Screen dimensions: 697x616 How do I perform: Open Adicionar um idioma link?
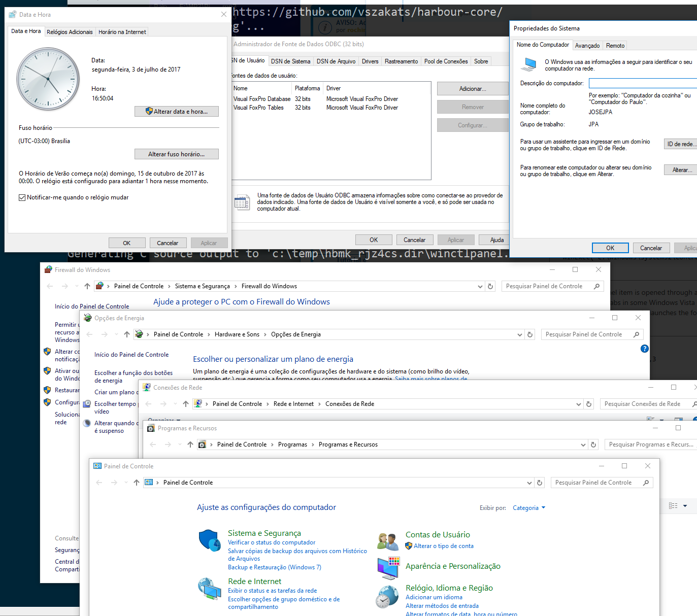tap(434, 597)
